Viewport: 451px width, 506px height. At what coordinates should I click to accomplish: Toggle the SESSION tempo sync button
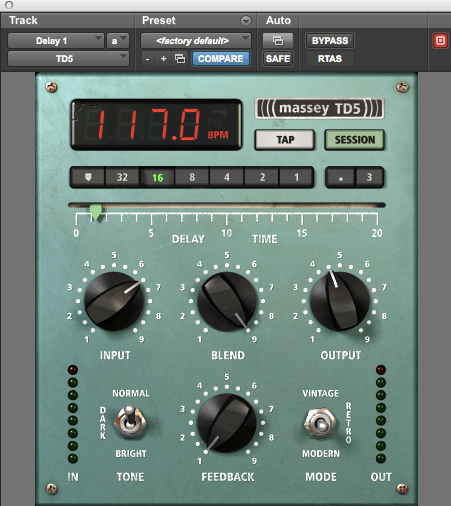pos(354,139)
